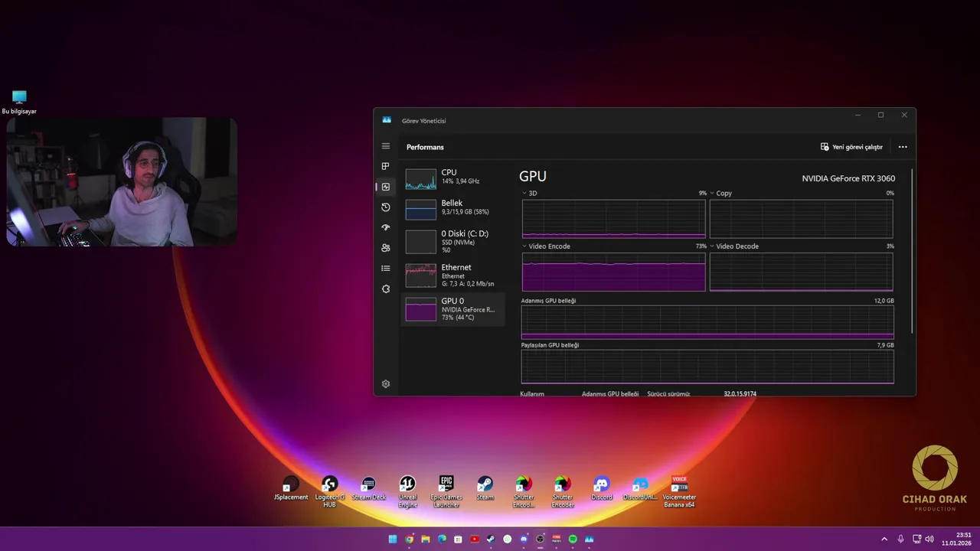Select the Bellek memory entry
Image resolution: width=980 pixels, height=551 pixels.
click(x=453, y=210)
